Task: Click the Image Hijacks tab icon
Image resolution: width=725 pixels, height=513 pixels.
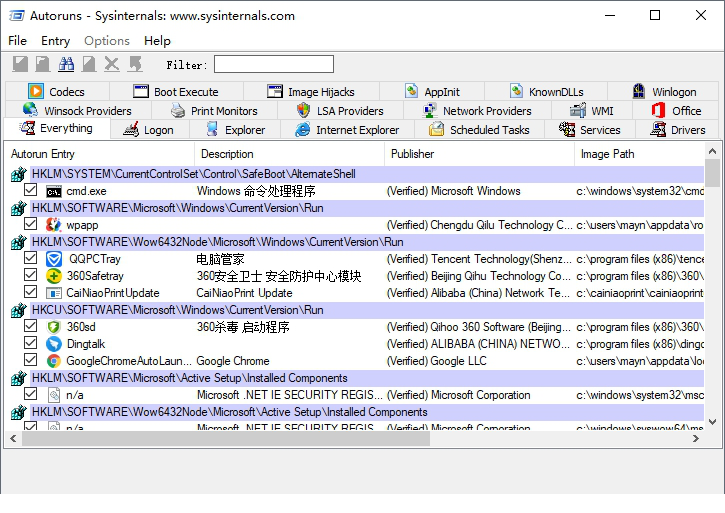Action: [x=275, y=91]
